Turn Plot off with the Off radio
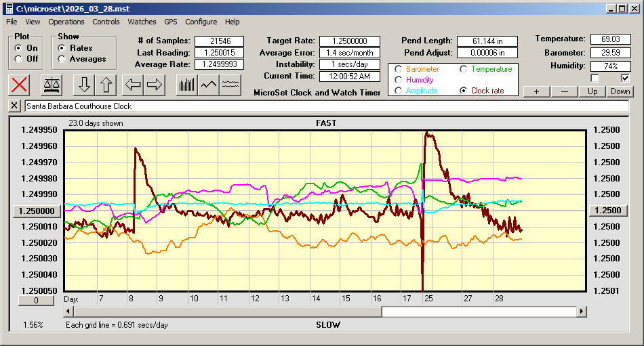 18,59
